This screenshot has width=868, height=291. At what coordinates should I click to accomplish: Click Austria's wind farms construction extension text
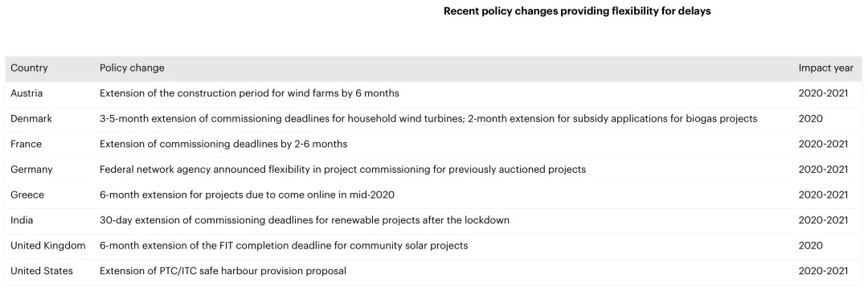point(249,93)
